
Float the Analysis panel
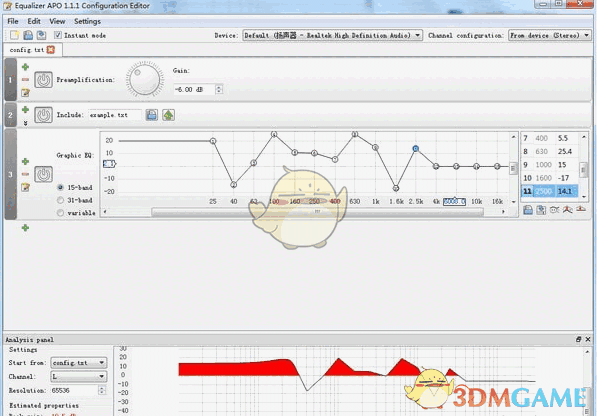click(579, 339)
